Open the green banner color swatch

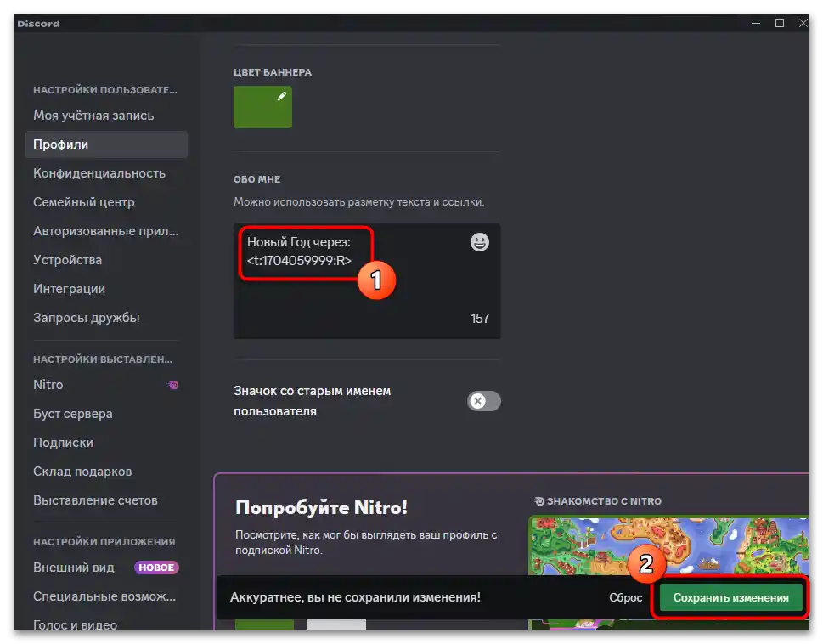262,107
